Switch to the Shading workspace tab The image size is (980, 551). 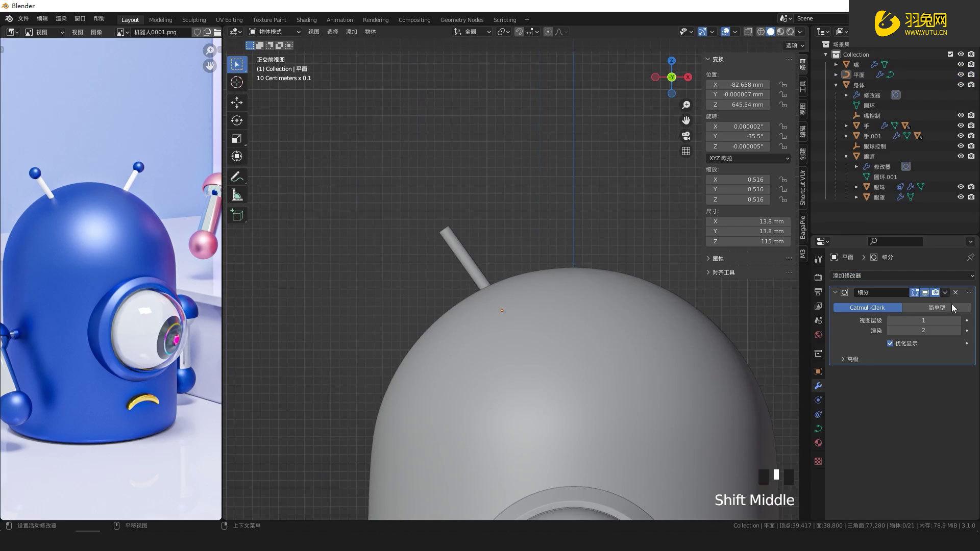coord(306,20)
